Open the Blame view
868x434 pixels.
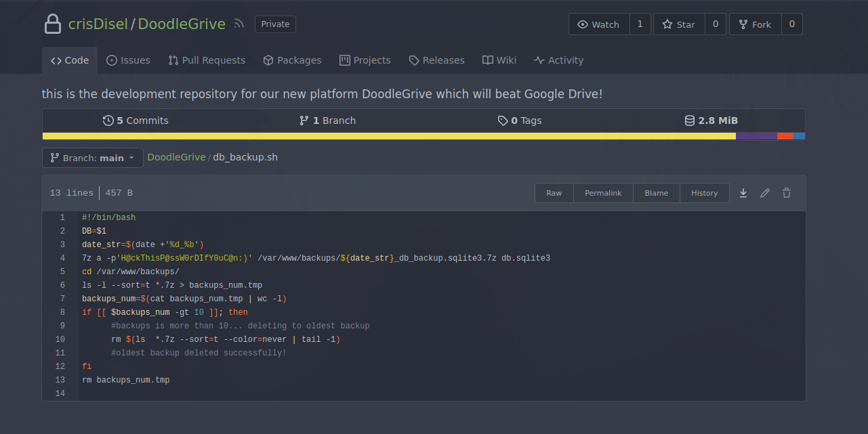(x=656, y=193)
